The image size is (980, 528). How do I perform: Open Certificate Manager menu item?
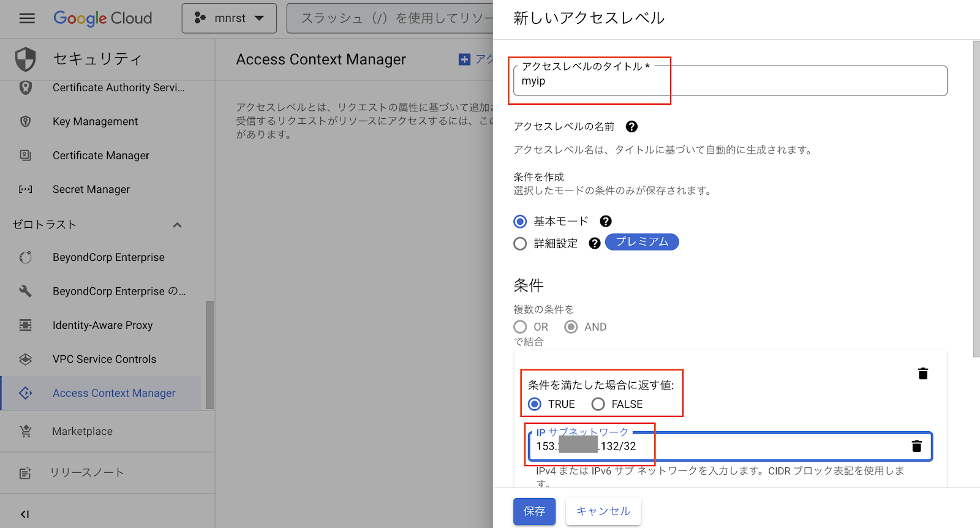point(100,156)
